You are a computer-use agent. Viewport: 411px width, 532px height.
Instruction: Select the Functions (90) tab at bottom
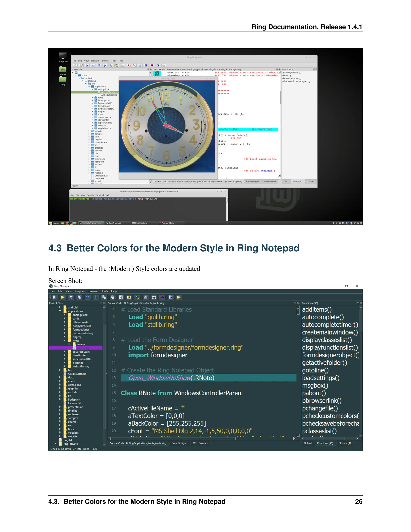[325, 443]
